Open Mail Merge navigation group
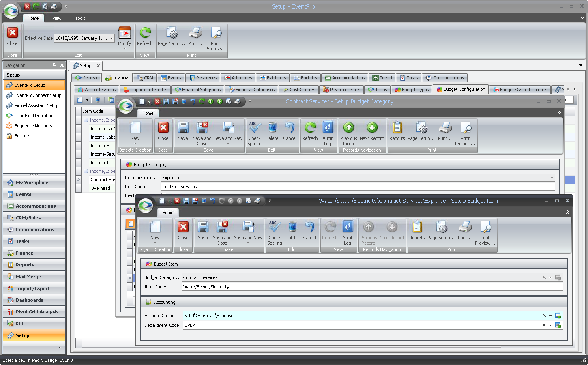The image size is (588, 365). tap(34, 277)
